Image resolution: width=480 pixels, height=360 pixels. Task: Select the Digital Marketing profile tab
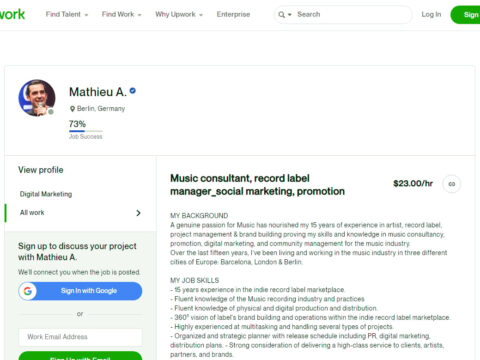(x=46, y=194)
